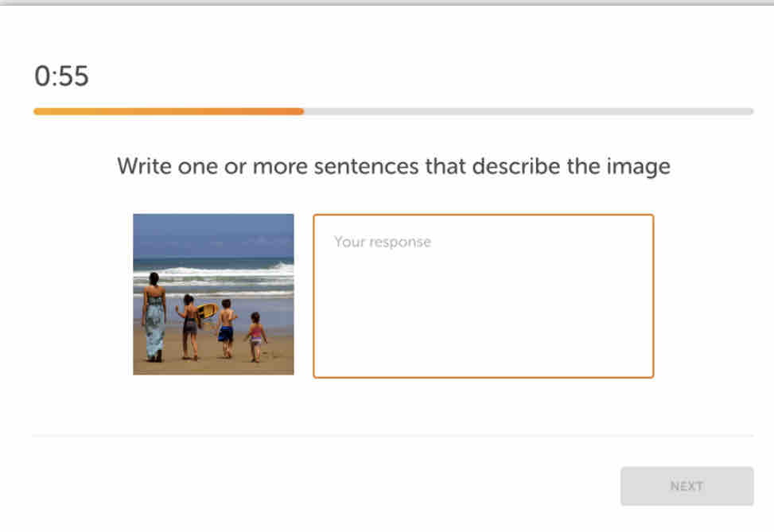
Task: Click the little girl in pink swimsuit
Action: pos(255,337)
